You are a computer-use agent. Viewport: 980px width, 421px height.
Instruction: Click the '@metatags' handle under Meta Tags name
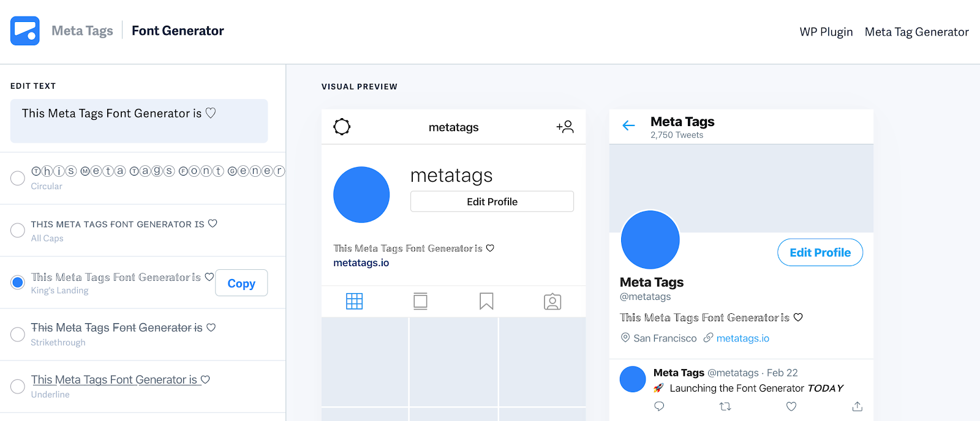pos(645,296)
